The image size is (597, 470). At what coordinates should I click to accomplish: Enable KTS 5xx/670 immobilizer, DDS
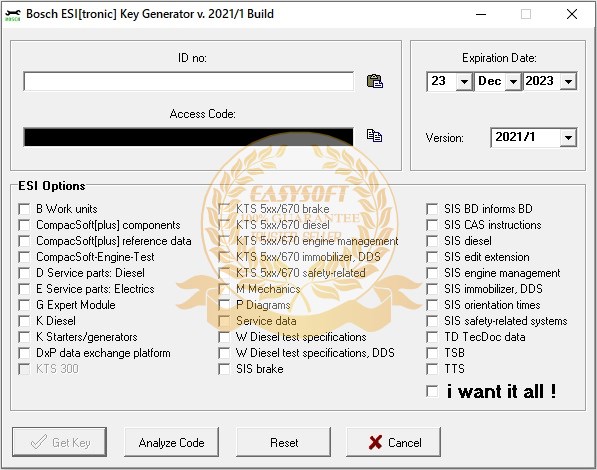[224, 257]
